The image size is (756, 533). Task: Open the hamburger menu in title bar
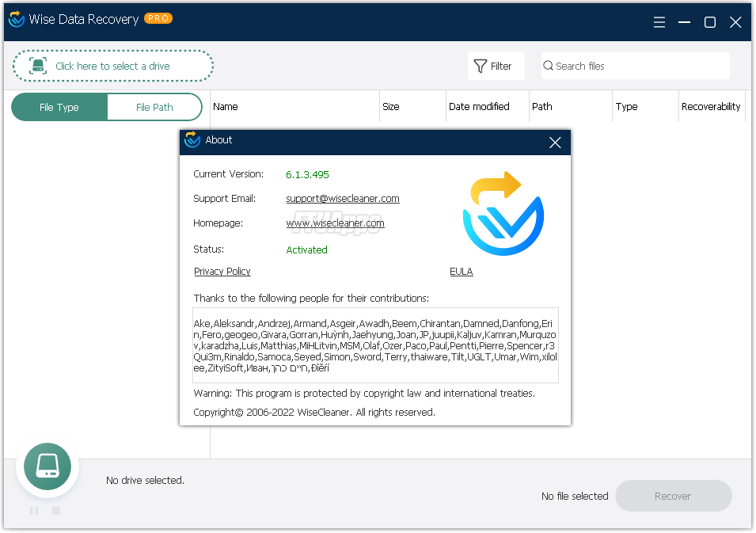pyautogui.click(x=659, y=22)
